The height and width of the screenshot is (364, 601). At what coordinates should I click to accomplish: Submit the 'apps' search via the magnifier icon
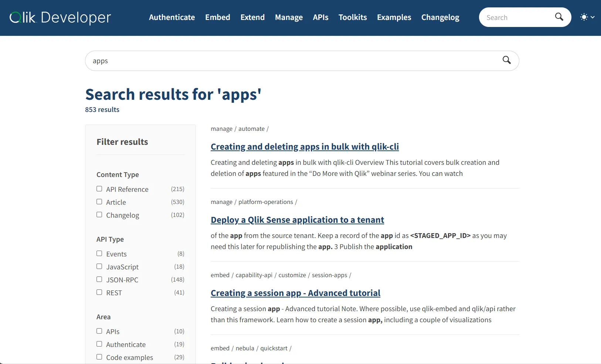(x=506, y=60)
